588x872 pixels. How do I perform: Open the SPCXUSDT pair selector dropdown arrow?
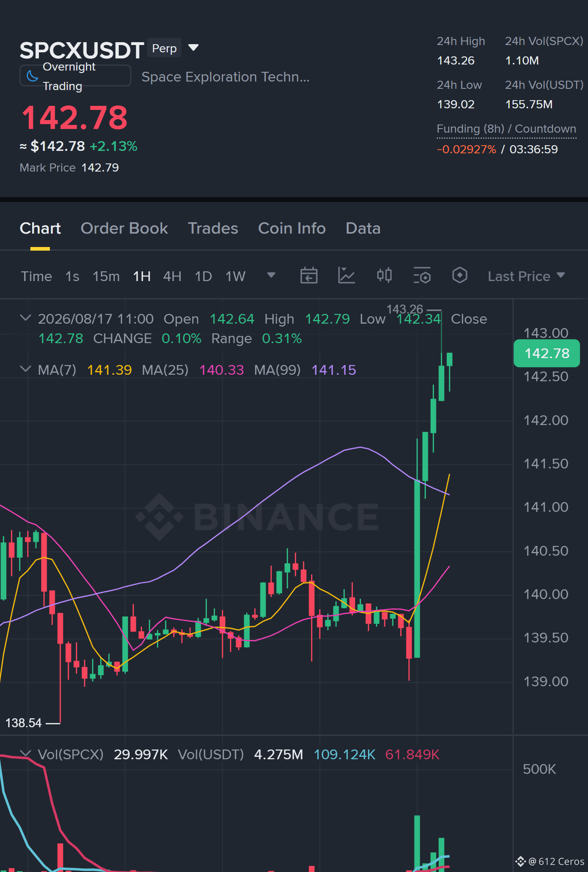pos(193,48)
